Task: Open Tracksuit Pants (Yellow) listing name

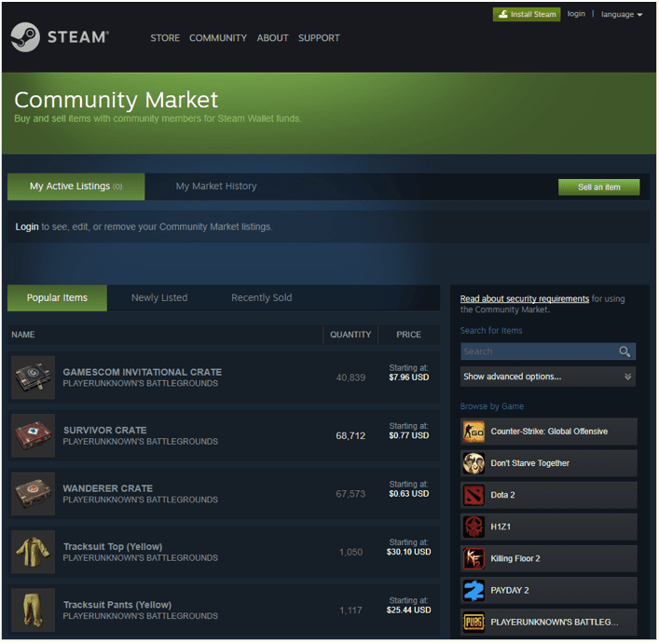Action: (x=117, y=605)
